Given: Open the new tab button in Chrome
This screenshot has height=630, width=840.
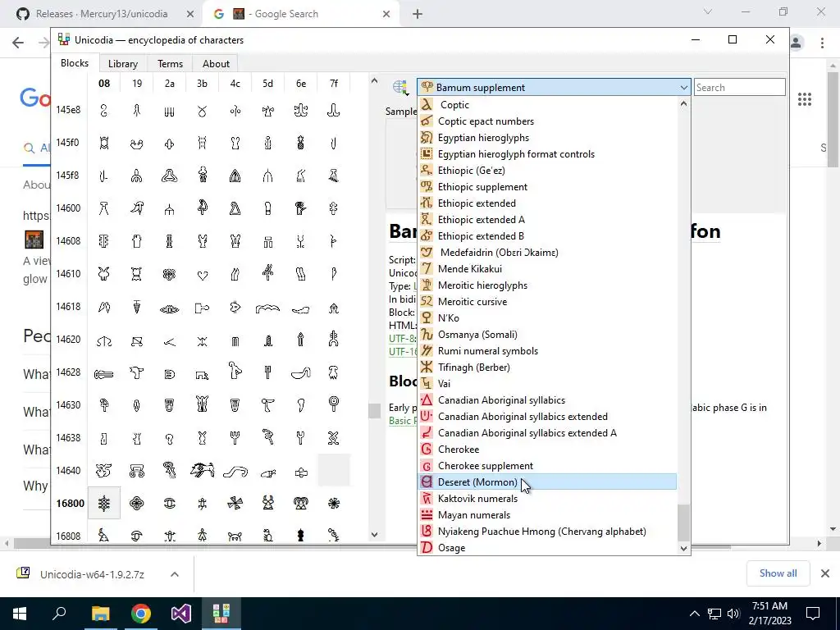Looking at the screenshot, I should (418, 14).
